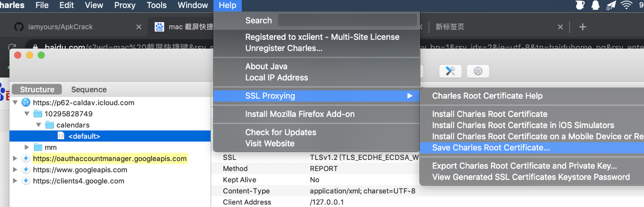Screen dimensions: 644x207
Task: Click the globe icon for p62-caldav.icloud.com
Action: (26, 102)
